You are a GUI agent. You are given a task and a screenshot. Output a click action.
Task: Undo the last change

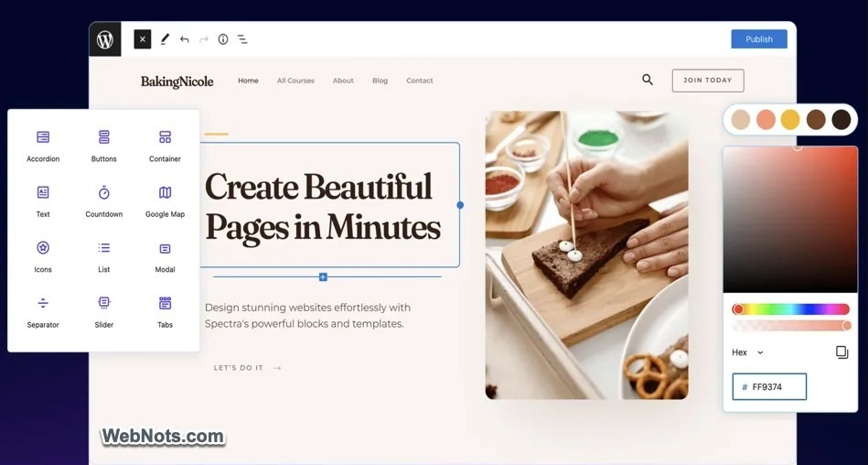click(x=185, y=39)
